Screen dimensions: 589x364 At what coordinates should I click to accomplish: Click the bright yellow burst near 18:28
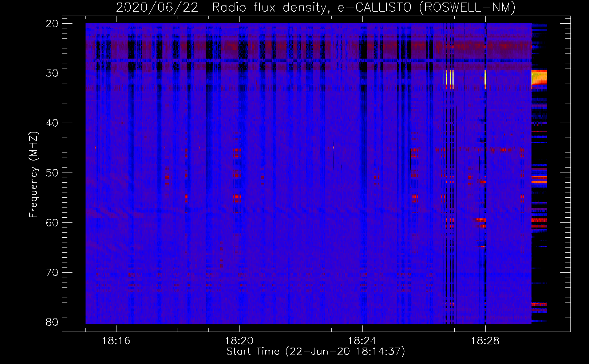pos(485,79)
